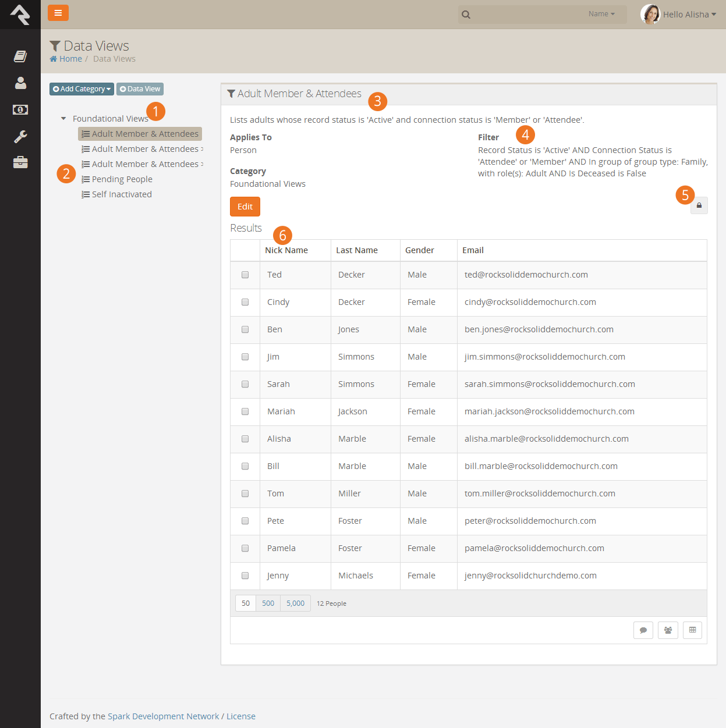Tick the checkbox for Jenny Michaels

point(245,576)
